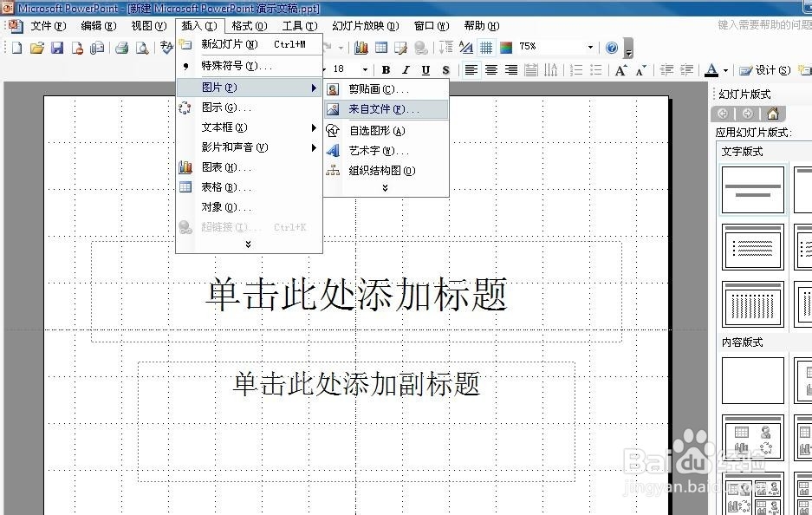
Task: Open the 75% zoom dropdown
Action: point(590,47)
